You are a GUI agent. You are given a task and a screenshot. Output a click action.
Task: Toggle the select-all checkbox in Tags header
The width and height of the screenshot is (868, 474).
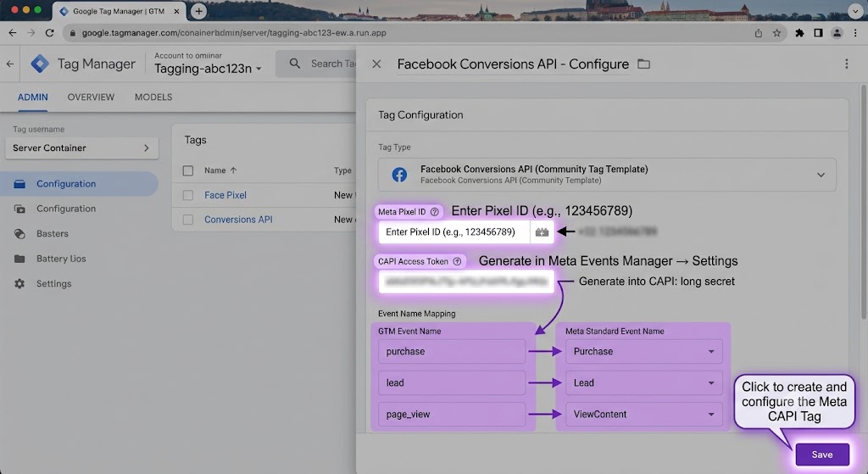188,170
